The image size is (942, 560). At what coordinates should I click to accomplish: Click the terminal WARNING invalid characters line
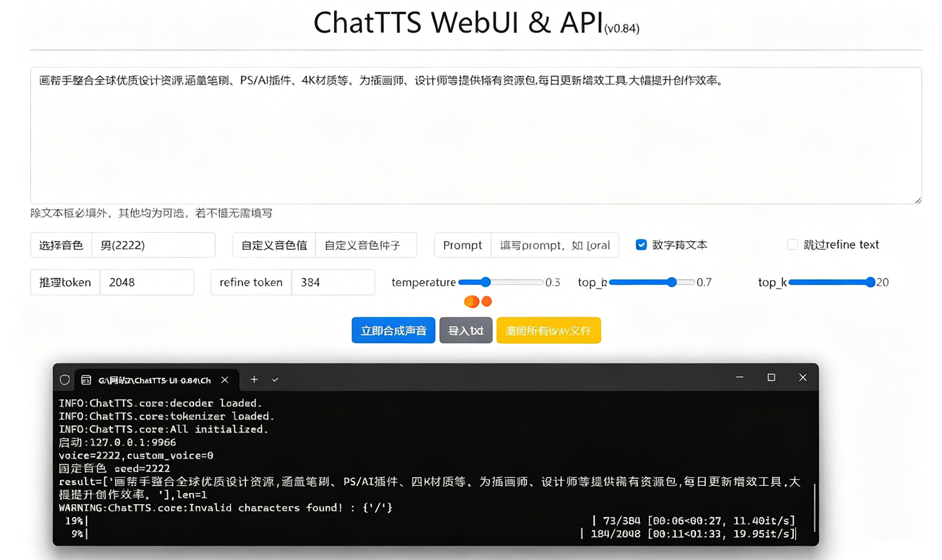[x=225, y=508]
